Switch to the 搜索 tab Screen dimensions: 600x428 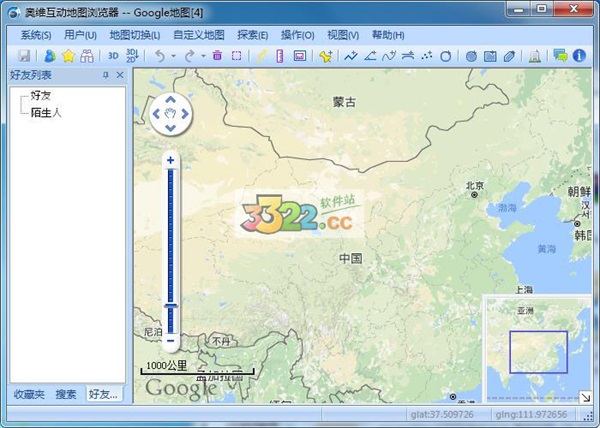click(x=66, y=394)
